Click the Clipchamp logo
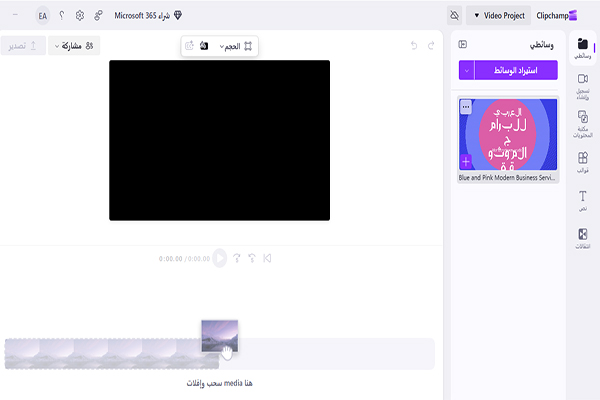This screenshot has width=600, height=400. tap(556, 16)
